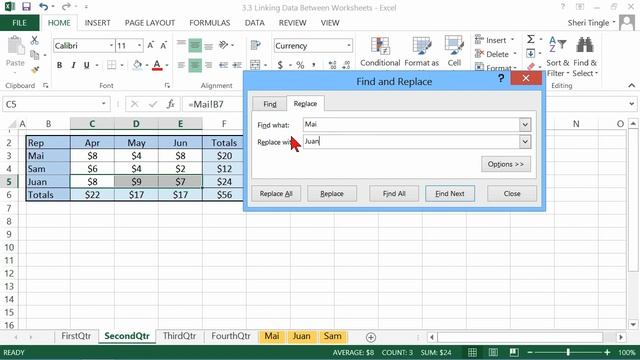The width and height of the screenshot is (640, 360).
Task: Collapse the ribbon with the chevron
Action: click(631, 85)
